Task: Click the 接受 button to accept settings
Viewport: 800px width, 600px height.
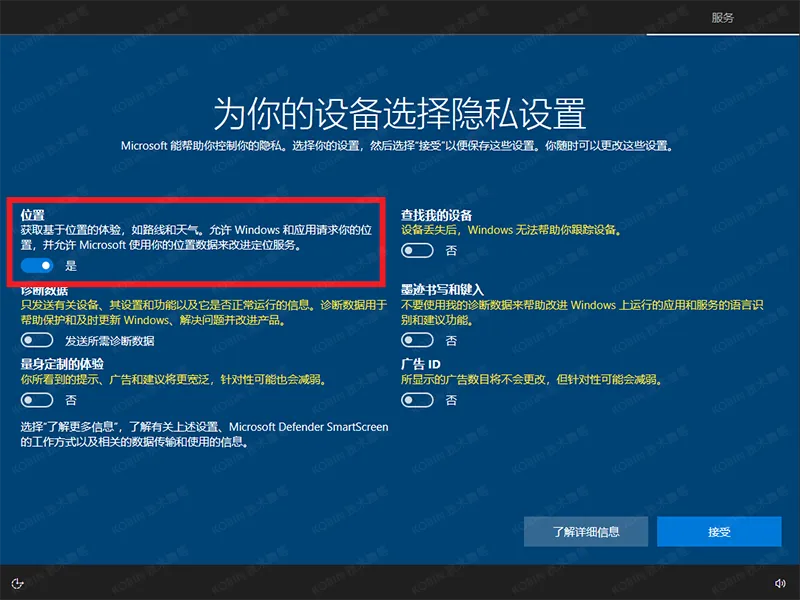Action: [720, 531]
